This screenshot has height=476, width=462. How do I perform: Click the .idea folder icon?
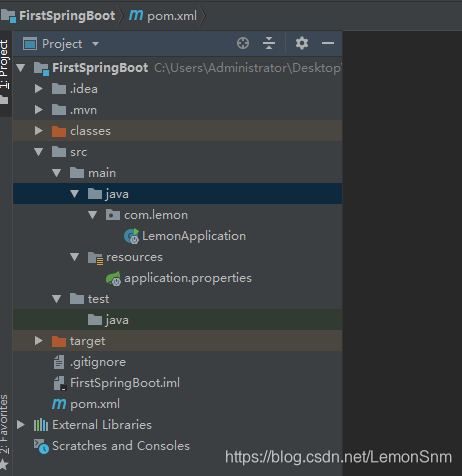(59, 89)
